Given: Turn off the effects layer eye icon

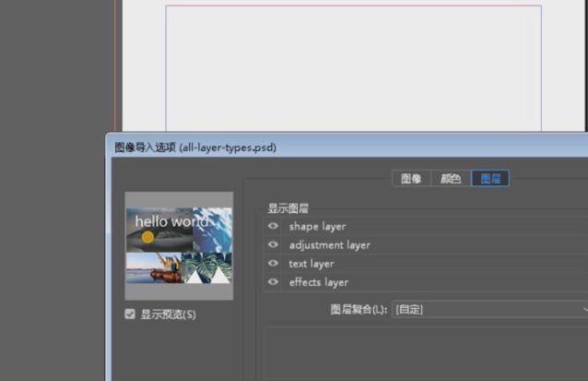Looking at the screenshot, I should [x=273, y=282].
